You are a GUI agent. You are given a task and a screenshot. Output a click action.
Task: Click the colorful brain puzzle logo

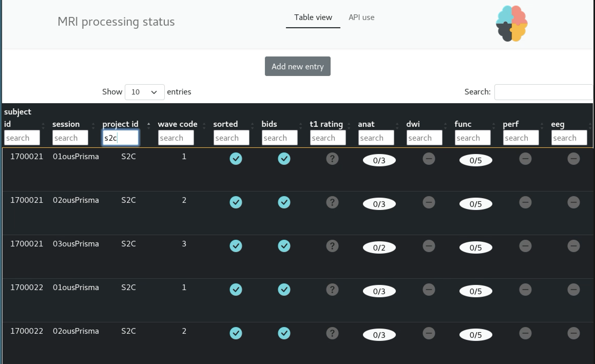tap(512, 23)
